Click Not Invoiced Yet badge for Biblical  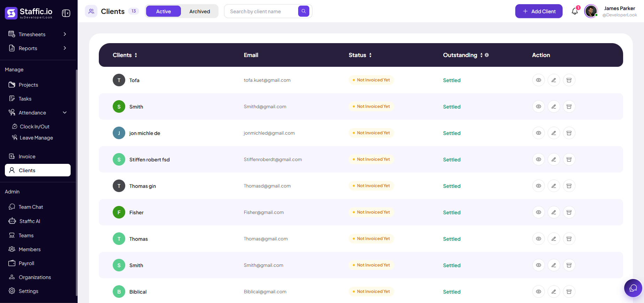371,292
